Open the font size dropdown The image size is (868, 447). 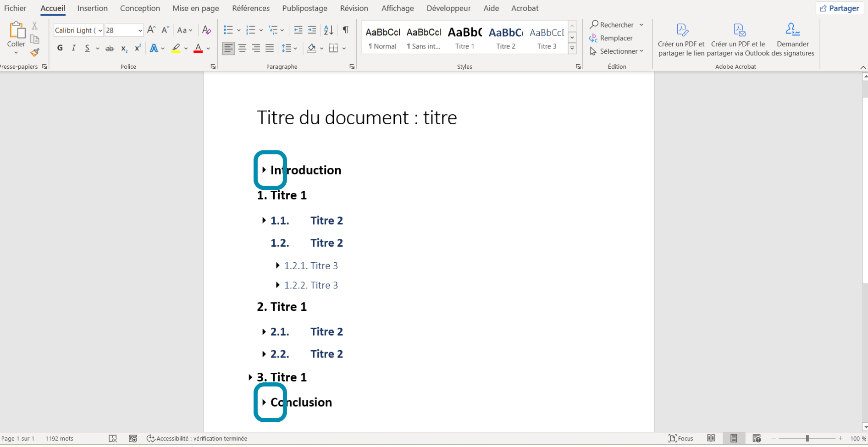click(x=140, y=31)
